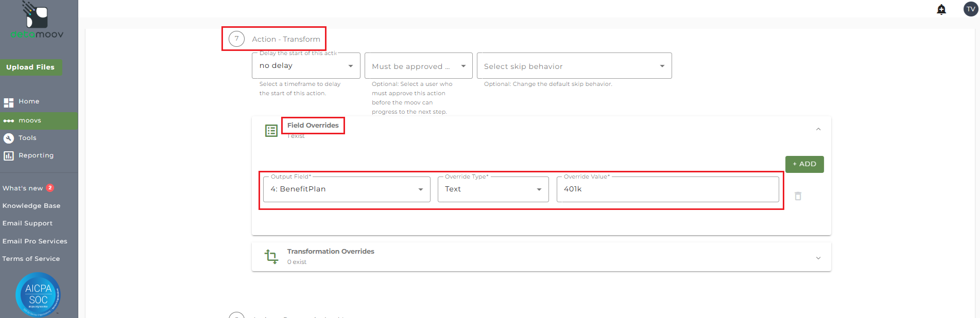Open the moovs sidebar item
This screenshot has width=980, height=318.
coord(30,120)
